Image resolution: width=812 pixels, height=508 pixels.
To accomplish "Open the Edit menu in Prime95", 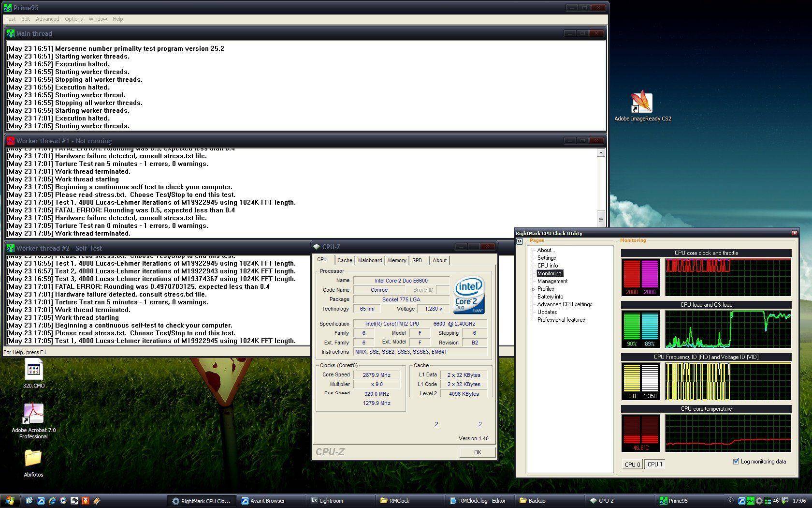I will coord(26,19).
